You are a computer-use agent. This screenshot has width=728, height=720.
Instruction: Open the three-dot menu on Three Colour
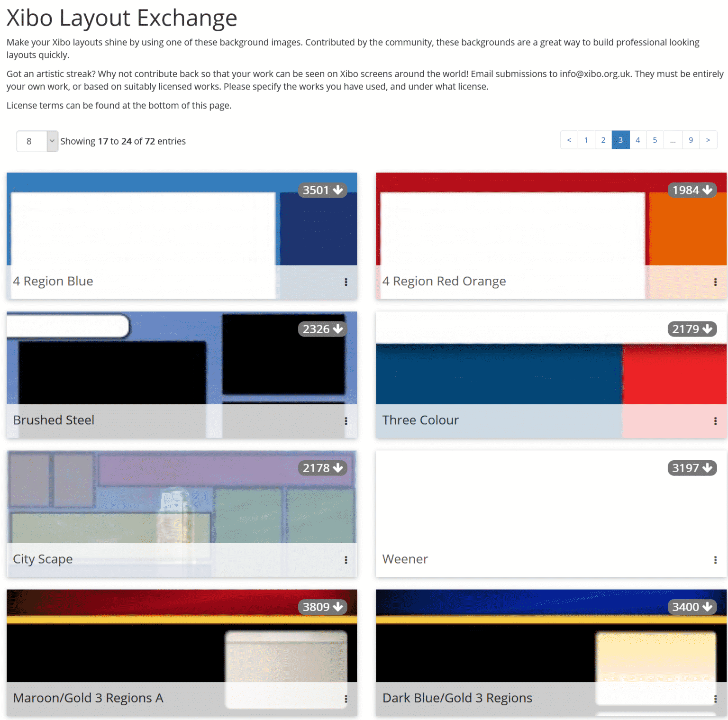pos(716,420)
